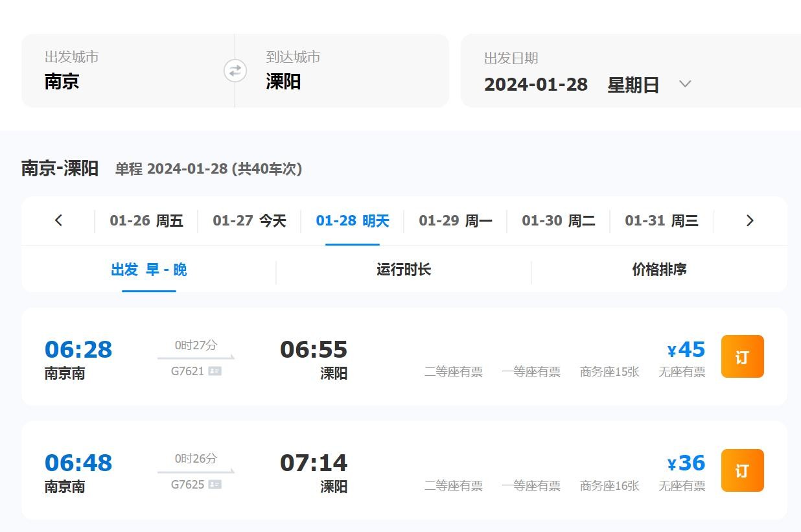Open the 出发日期 2024-01-28 date picker
Image resolution: width=801 pixels, height=532 pixels.
pos(570,84)
